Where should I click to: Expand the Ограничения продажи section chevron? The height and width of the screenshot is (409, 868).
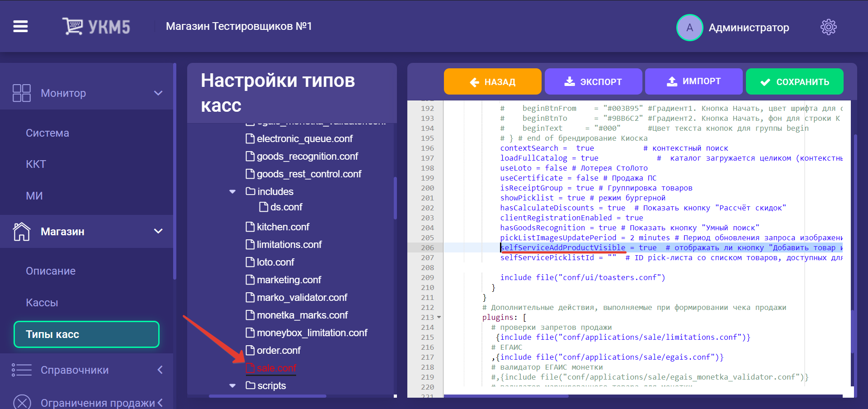pyautogui.click(x=160, y=403)
